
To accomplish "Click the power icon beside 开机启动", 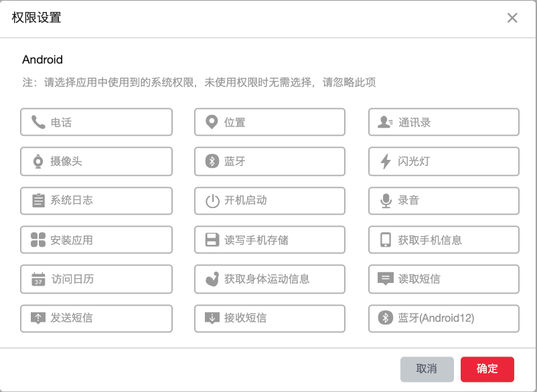I will pyautogui.click(x=212, y=201).
